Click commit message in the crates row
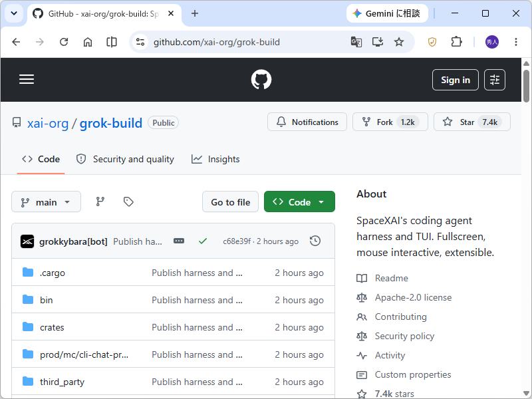This screenshot has height=399, width=532. click(x=197, y=327)
